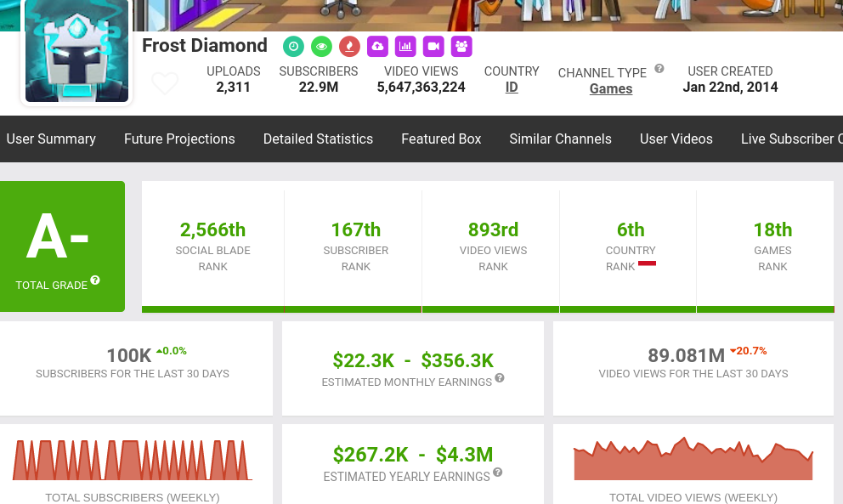Click the ID country link
Screen dimensions: 843x504
click(512, 88)
